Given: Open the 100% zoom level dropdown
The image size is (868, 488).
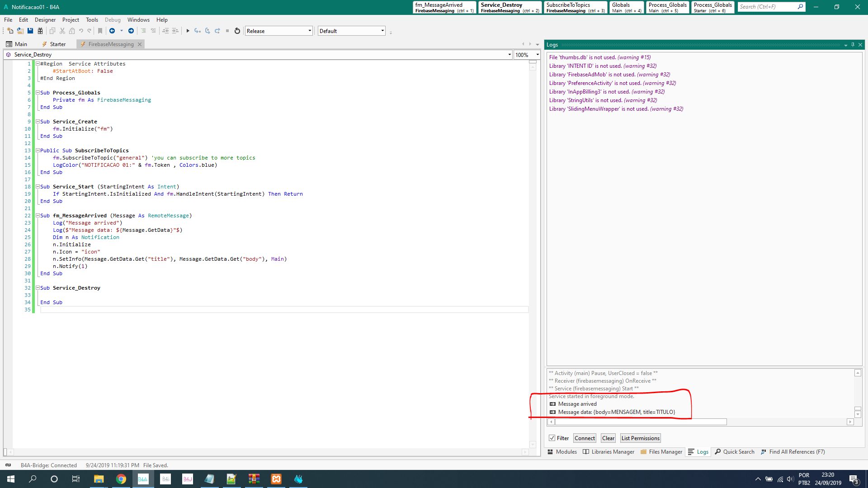Looking at the screenshot, I should 538,55.
